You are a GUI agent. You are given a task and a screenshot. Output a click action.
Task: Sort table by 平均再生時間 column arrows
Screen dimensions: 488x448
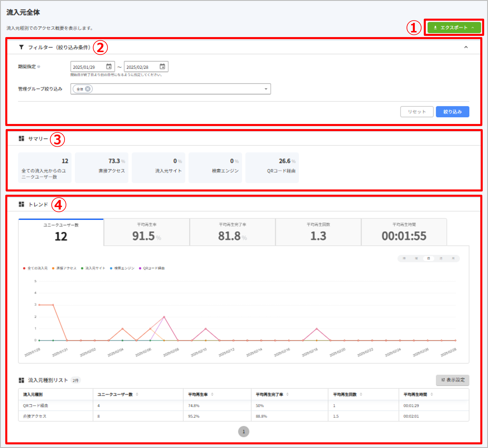coord(431,394)
